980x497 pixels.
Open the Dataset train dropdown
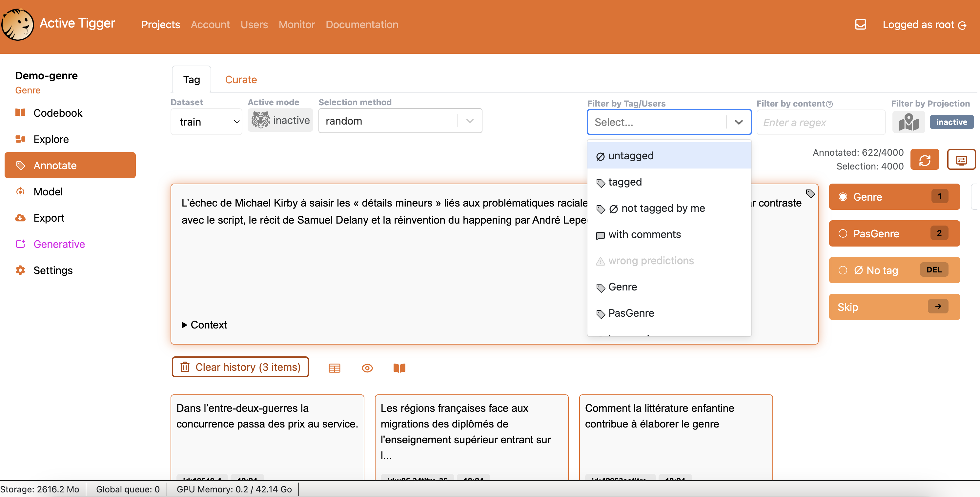tap(206, 121)
